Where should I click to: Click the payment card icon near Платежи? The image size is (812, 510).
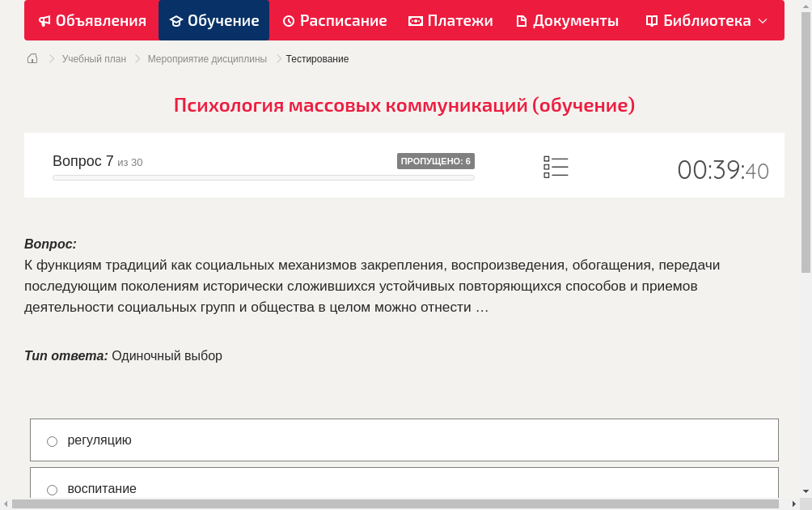(414, 20)
